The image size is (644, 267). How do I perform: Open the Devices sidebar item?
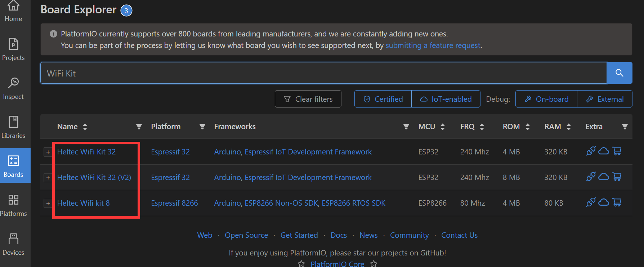(x=13, y=244)
